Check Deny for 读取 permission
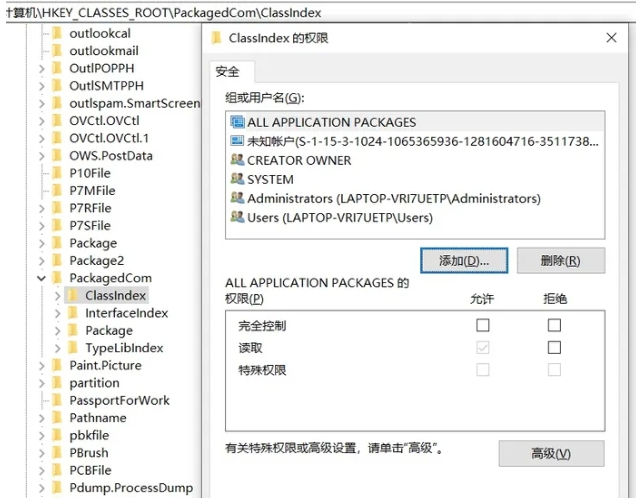Image resolution: width=636 pixels, height=498 pixels. pos(554,348)
